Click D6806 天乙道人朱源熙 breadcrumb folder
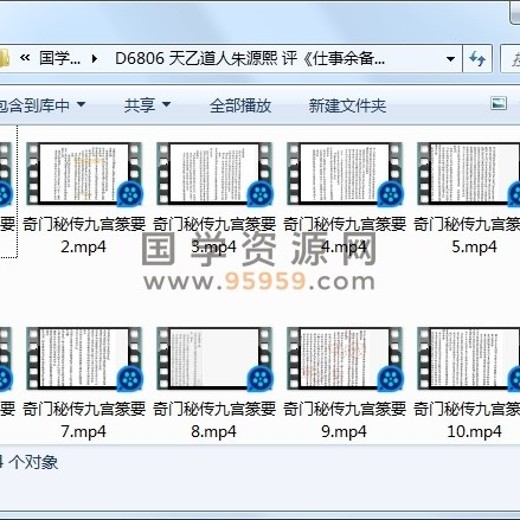The image size is (520, 520). pyautogui.click(x=250, y=59)
